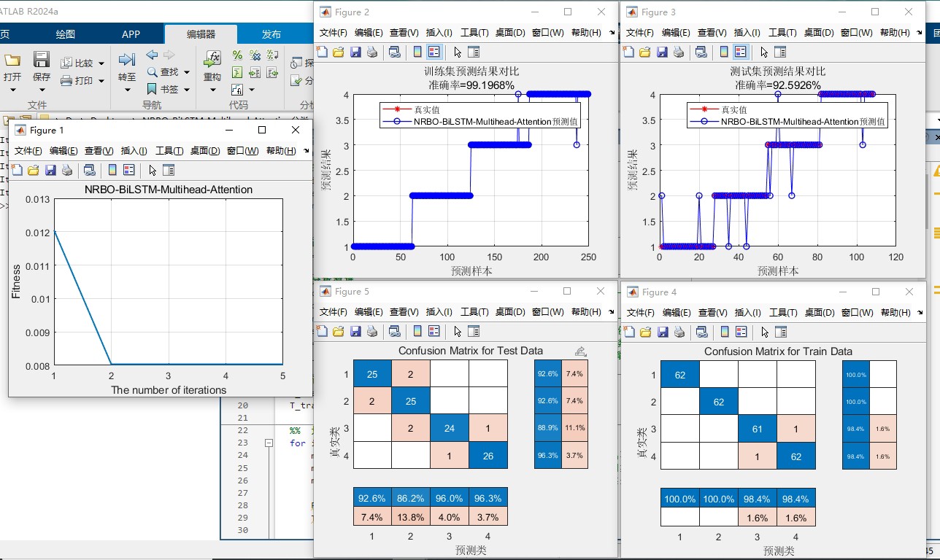
Task: Click the back navigation arrow in editor ribbon
Action: (152, 55)
